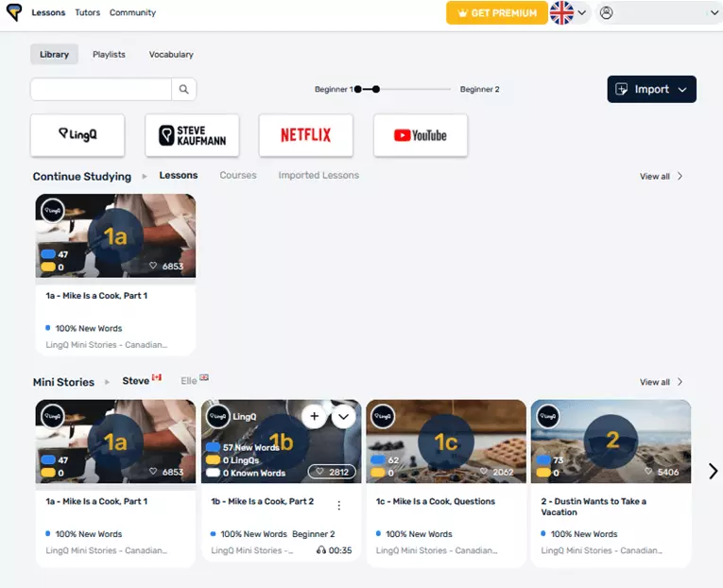The height and width of the screenshot is (588, 723).
Task: Click View all for Mini Stories
Action: (661, 382)
